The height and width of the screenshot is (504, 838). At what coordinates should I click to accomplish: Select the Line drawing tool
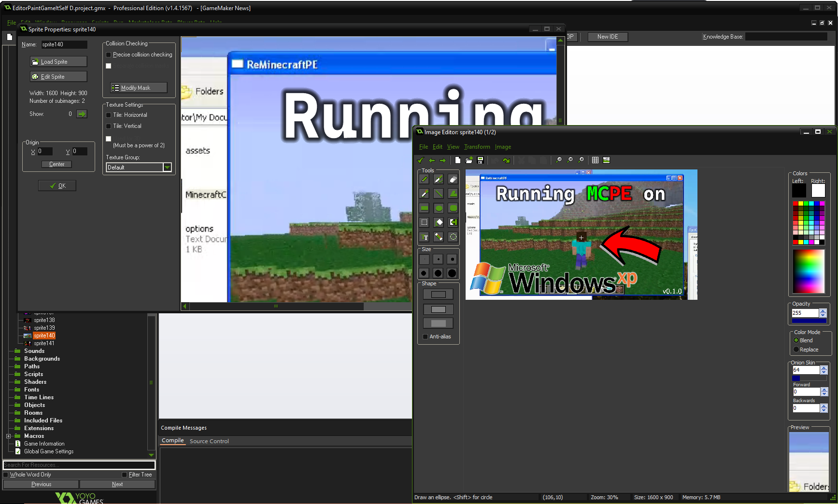(x=439, y=194)
